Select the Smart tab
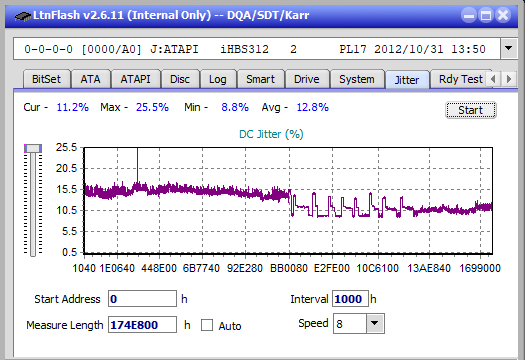Screen dimensions: 525x360 tap(260, 79)
